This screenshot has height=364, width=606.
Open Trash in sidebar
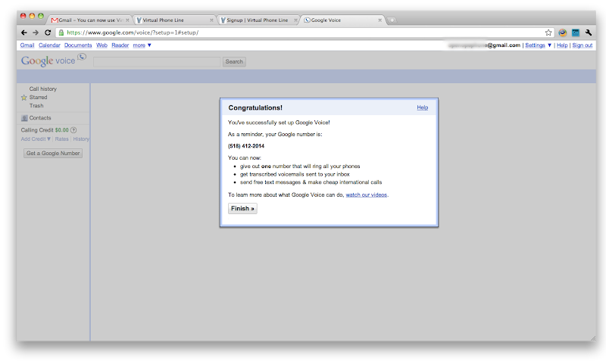tap(36, 106)
